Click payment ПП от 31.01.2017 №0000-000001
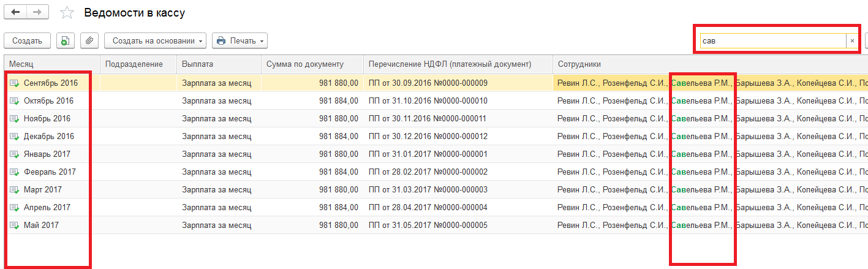 coord(428,154)
